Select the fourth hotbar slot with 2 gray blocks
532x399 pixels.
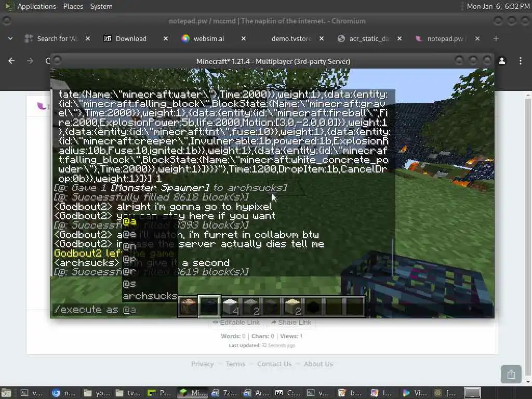click(251, 307)
